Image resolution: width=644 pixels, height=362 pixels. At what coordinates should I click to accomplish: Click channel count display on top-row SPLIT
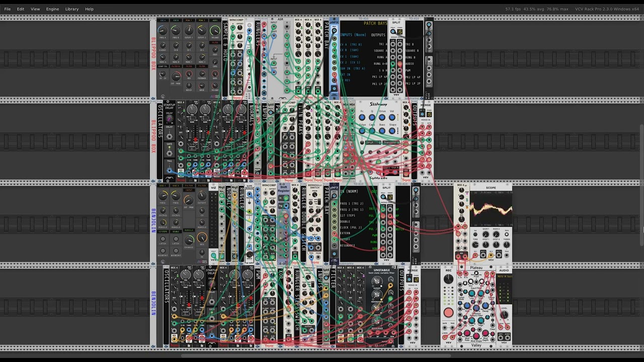tap(400, 32)
